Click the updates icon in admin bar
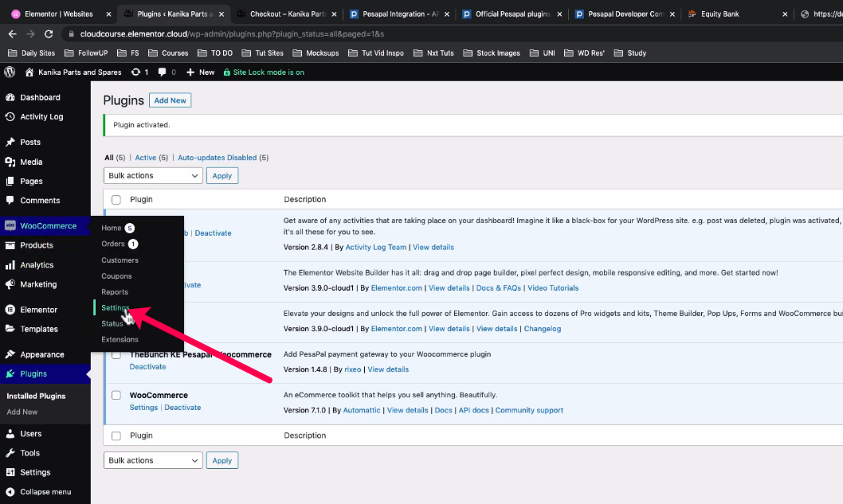This screenshot has height=504, width=843. click(x=135, y=72)
